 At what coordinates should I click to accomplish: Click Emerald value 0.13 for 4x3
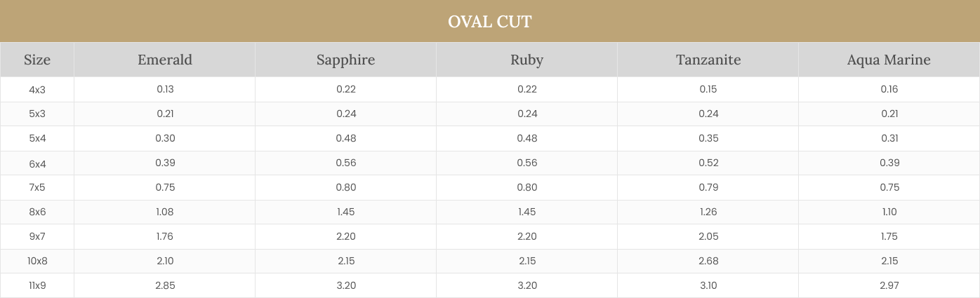coord(165,89)
